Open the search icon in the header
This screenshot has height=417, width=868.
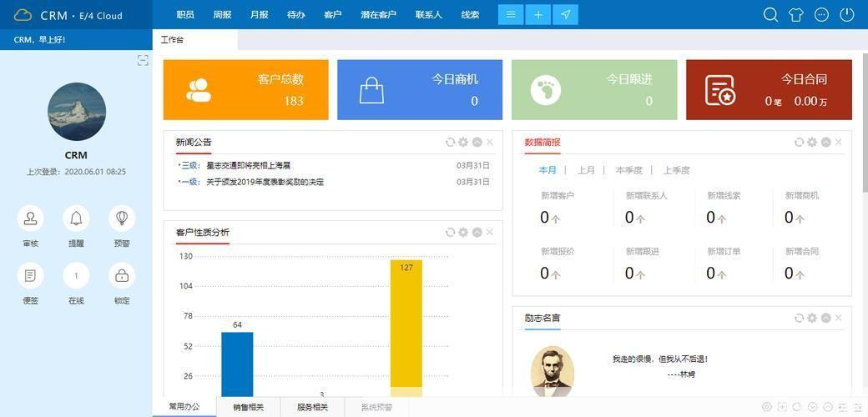(x=770, y=15)
